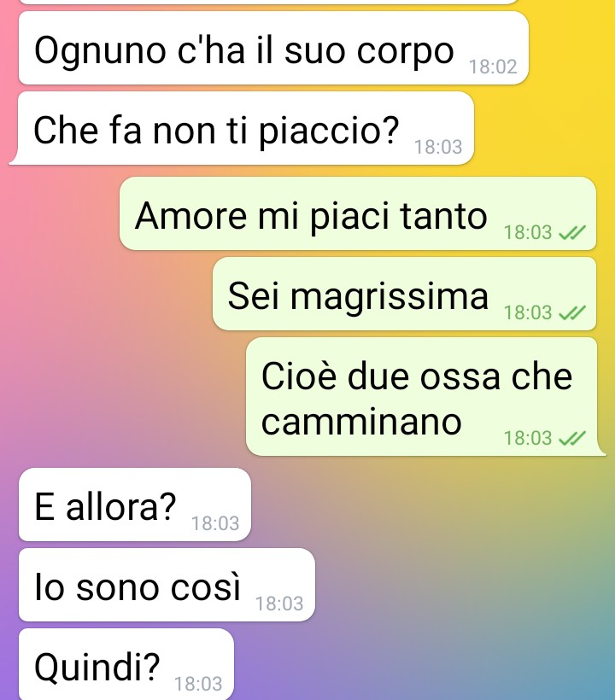Select the 'Quindi?' message bubble
The image size is (615, 700).
coord(126,664)
